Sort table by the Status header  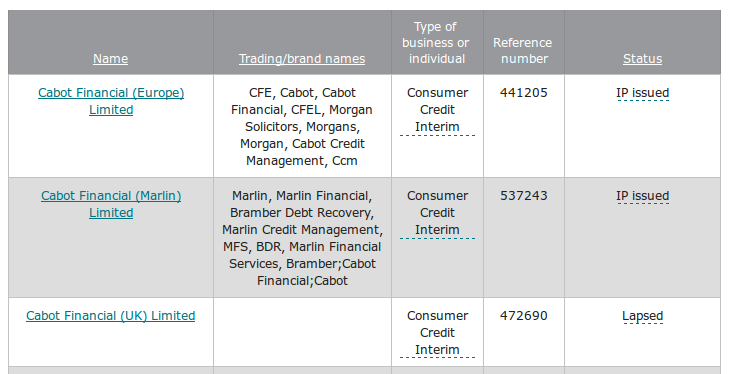coord(642,59)
